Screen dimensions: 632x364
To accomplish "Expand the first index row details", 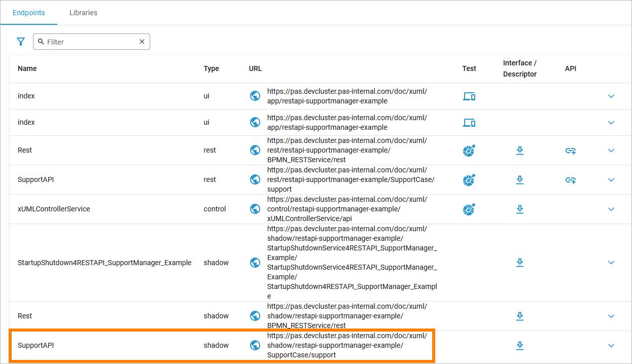I will (x=611, y=96).
